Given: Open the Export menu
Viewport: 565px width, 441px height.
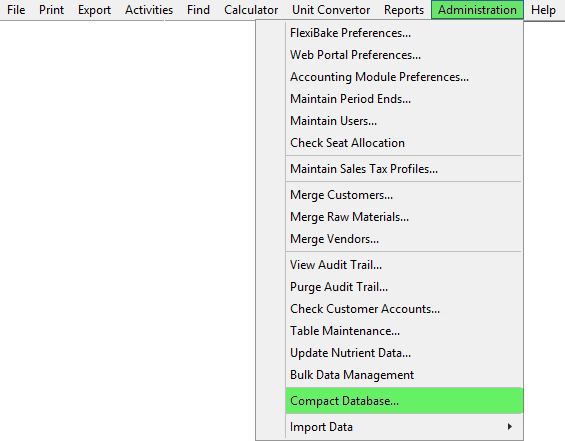Looking at the screenshot, I should [94, 10].
